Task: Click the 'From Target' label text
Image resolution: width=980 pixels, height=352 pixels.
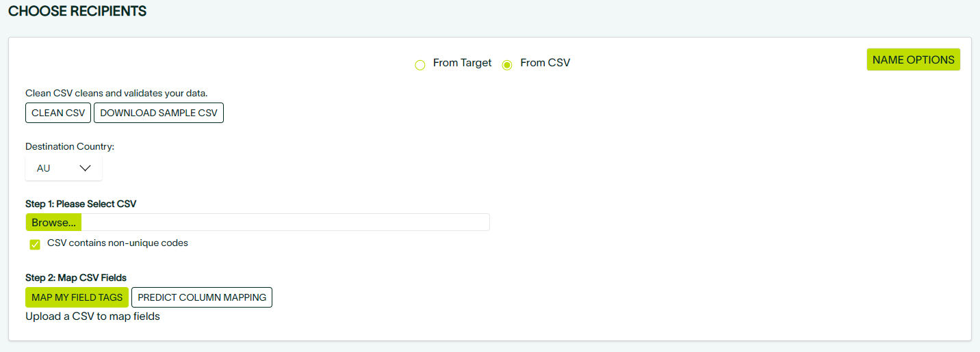Action: coord(463,63)
